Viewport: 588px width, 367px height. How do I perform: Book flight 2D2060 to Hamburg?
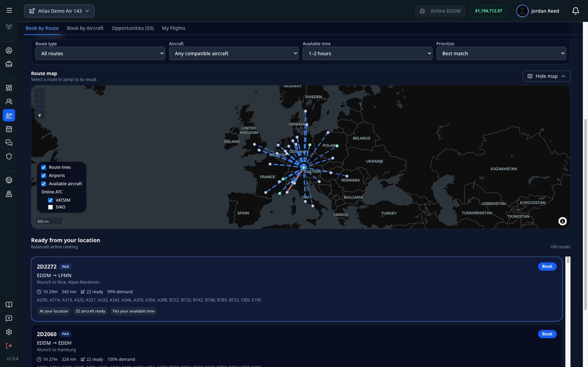point(547,334)
